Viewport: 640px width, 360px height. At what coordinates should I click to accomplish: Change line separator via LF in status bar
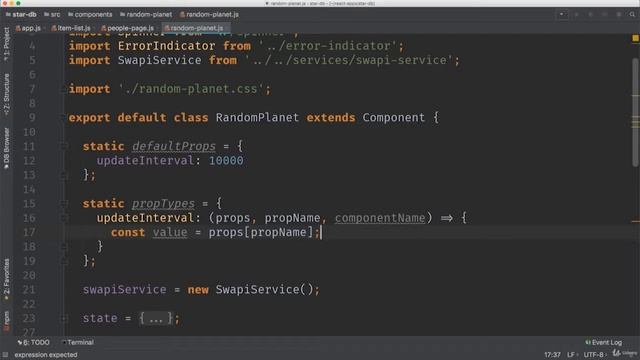[x=572, y=355]
